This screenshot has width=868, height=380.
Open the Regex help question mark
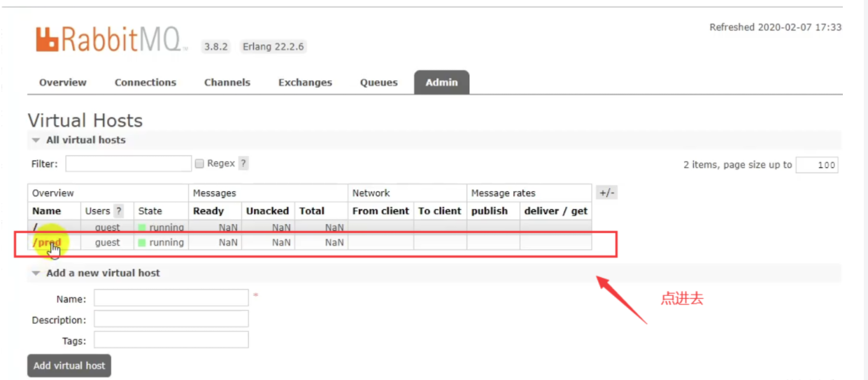243,164
